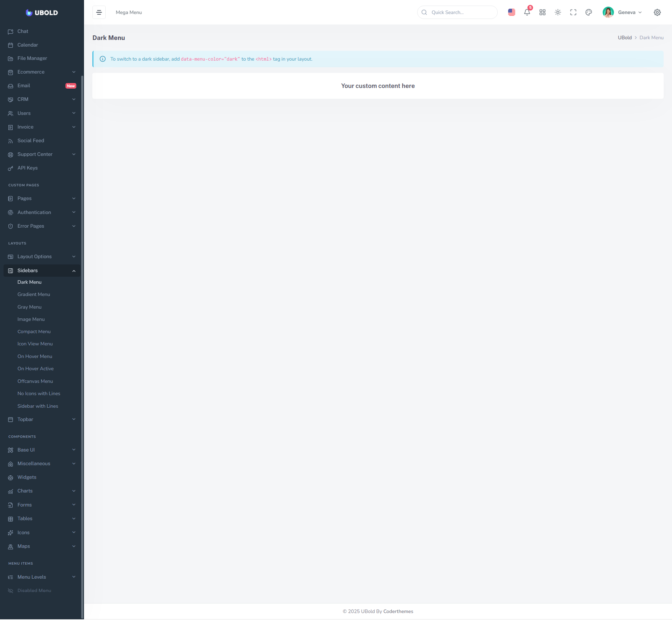Click the Charts icon in sidebar
The height and width of the screenshot is (620, 672).
point(10,491)
